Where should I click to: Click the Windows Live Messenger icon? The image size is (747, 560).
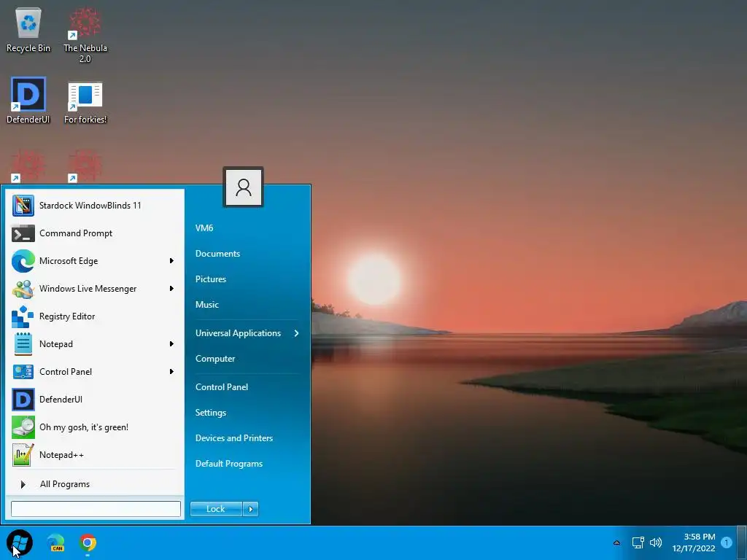23,289
